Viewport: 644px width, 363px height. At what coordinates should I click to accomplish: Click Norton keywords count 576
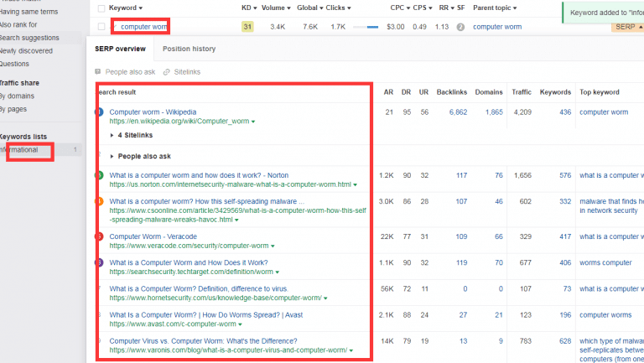(565, 175)
